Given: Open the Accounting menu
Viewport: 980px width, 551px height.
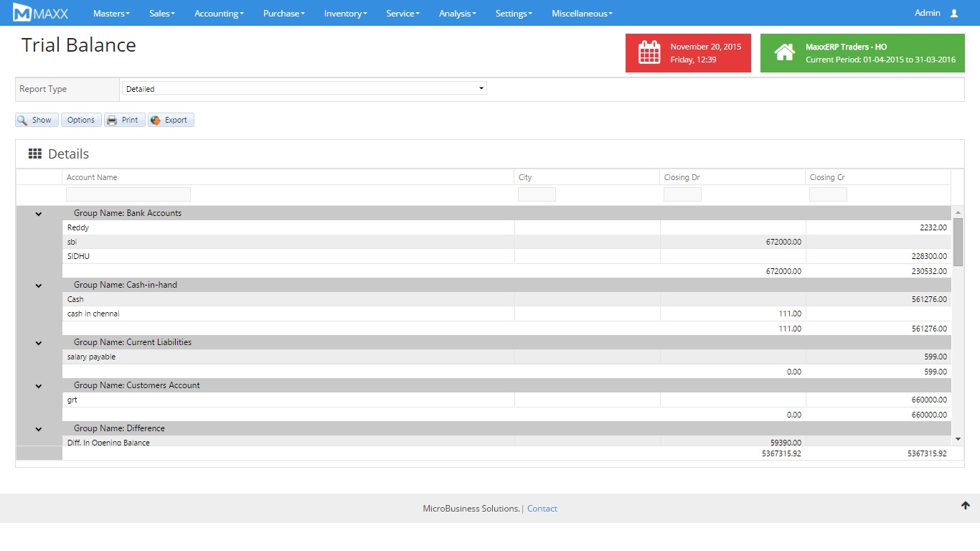Looking at the screenshot, I should point(219,13).
